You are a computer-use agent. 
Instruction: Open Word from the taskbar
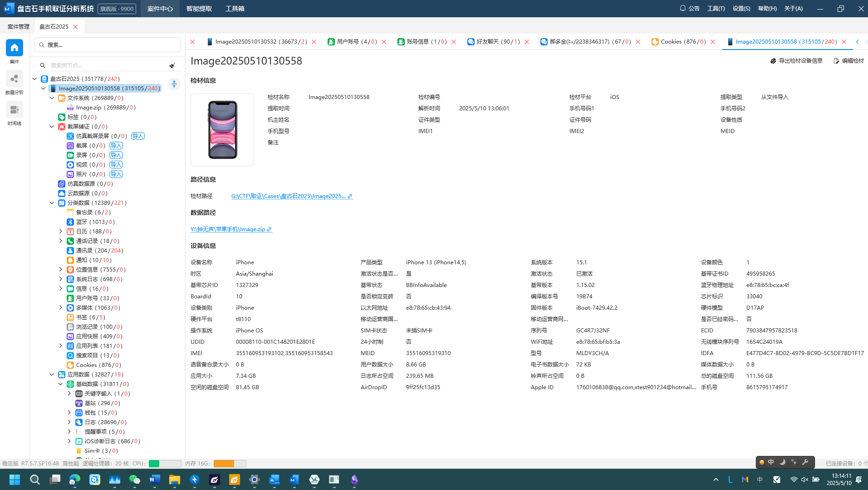pyautogui.click(x=155, y=480)
